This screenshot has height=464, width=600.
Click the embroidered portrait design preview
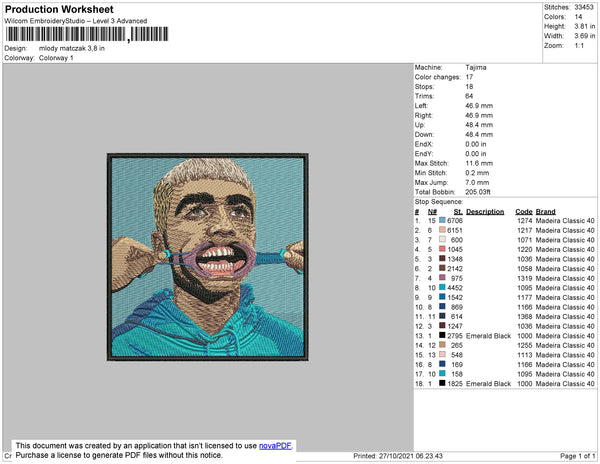click(x=208, y=257)
